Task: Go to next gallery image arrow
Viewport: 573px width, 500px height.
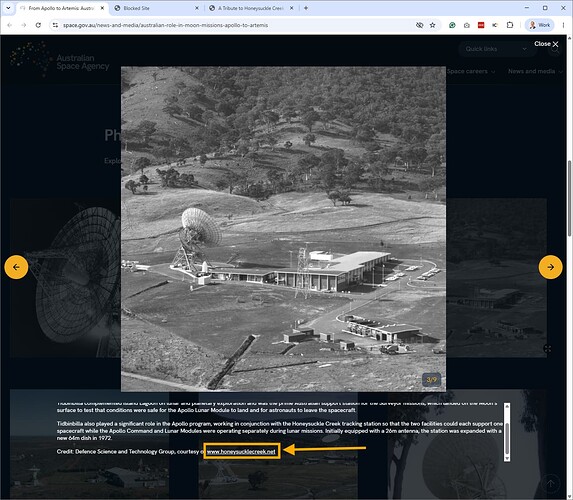Action: pyautogui.click(x=550, y=267)
